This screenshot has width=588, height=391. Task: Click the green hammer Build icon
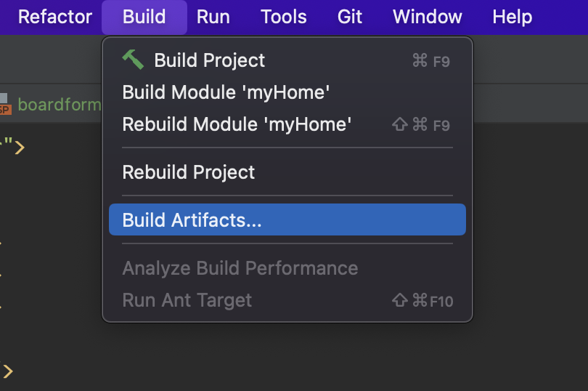[133, 60]
